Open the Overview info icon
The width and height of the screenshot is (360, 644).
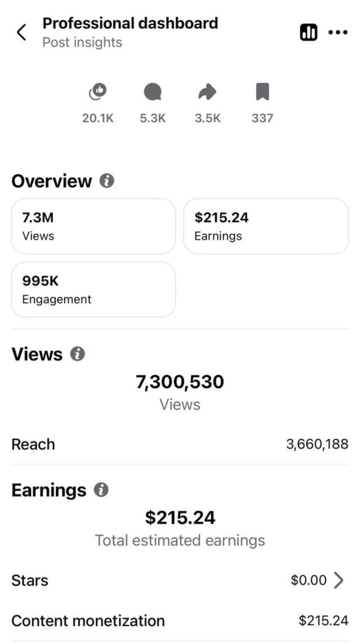tap(107, 180)
